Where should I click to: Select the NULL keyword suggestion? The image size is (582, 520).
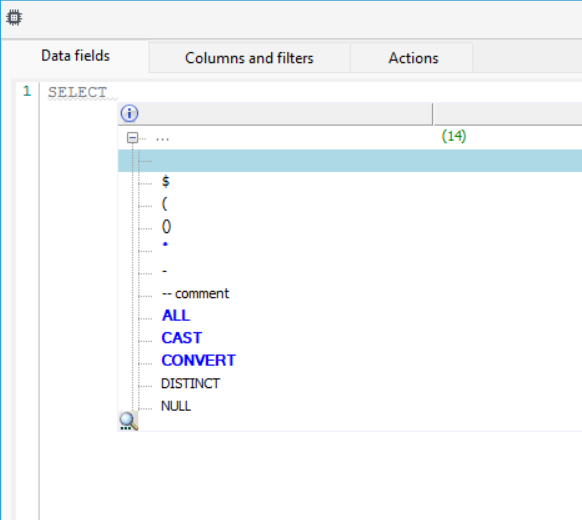(176, 406)
